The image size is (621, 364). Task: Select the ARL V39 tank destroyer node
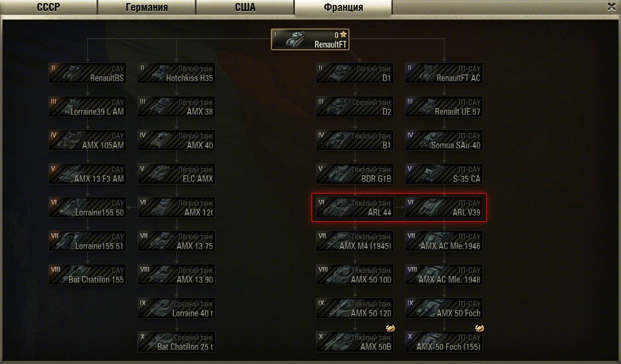pyautogui.click(x=444, y=208)
